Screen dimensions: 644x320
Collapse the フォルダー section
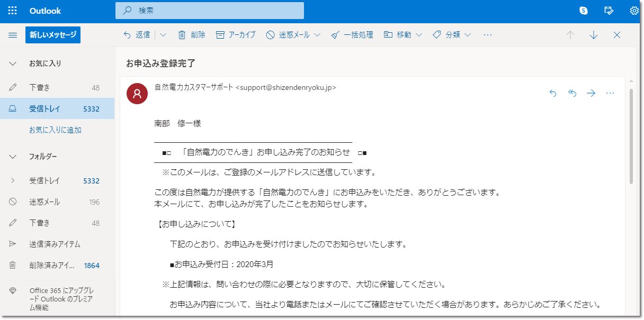(13, 157)
